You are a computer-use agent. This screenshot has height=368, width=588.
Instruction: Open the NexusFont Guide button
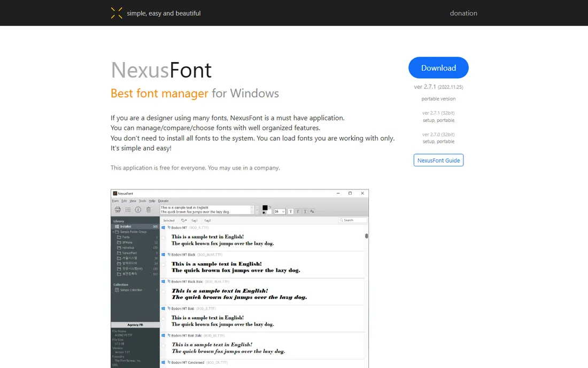point(438,160)
